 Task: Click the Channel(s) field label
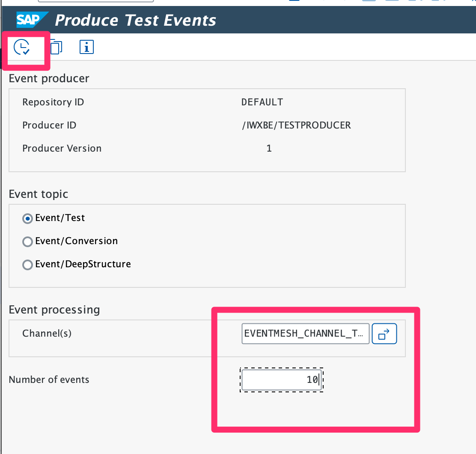click(x=47, y=333)
